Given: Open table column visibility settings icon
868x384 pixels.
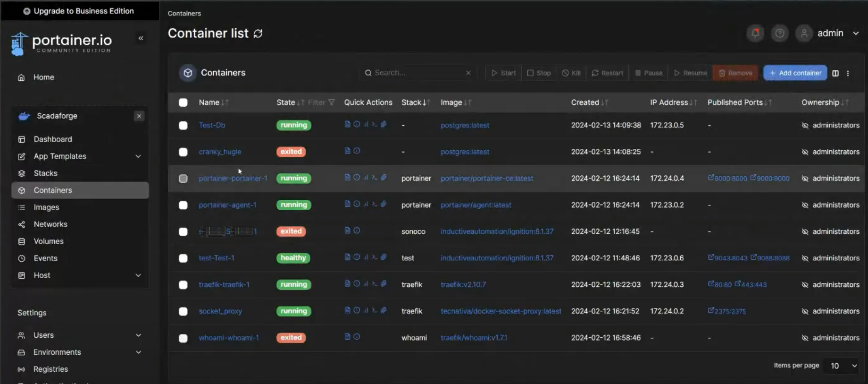Looking at the screenshot, I should [835, 73].
